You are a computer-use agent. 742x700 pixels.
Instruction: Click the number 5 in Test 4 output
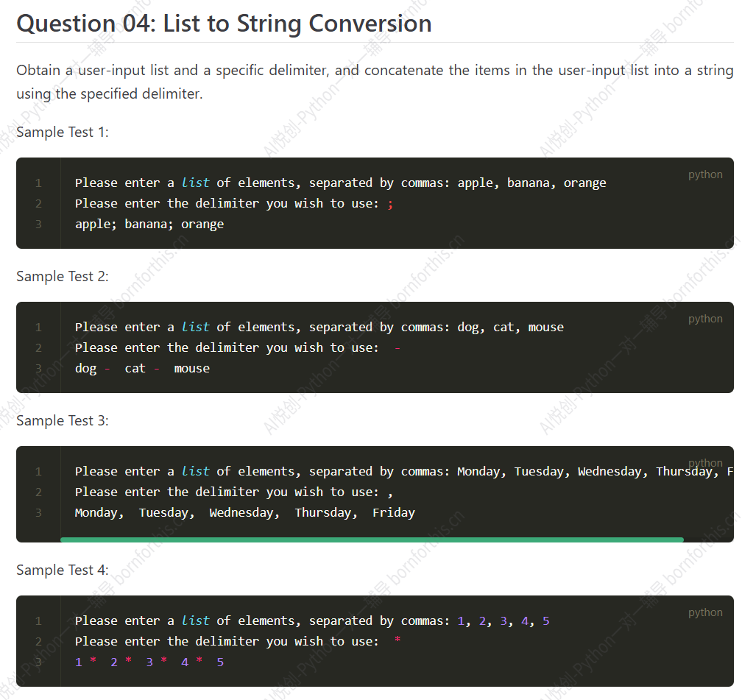coord(220,662)
